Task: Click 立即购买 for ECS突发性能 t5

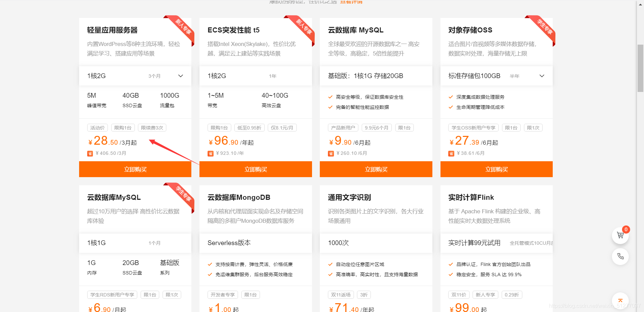Action: (256, 169)
